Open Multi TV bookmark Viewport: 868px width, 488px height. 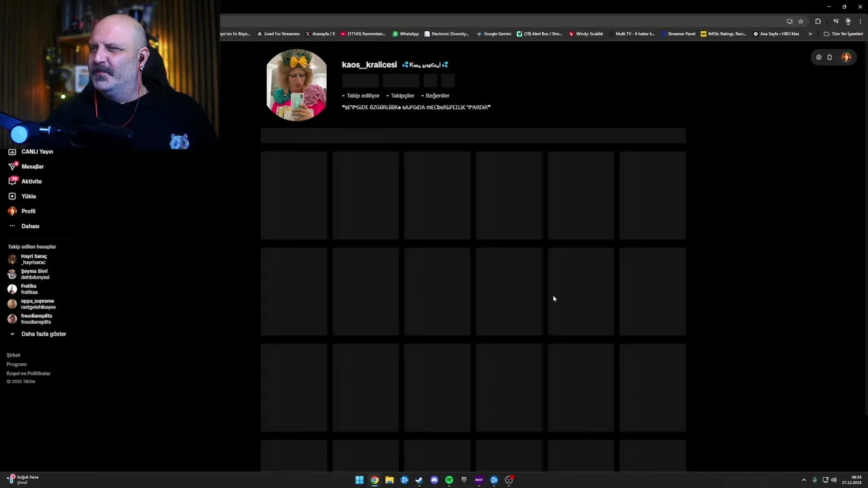pos(631,34)
